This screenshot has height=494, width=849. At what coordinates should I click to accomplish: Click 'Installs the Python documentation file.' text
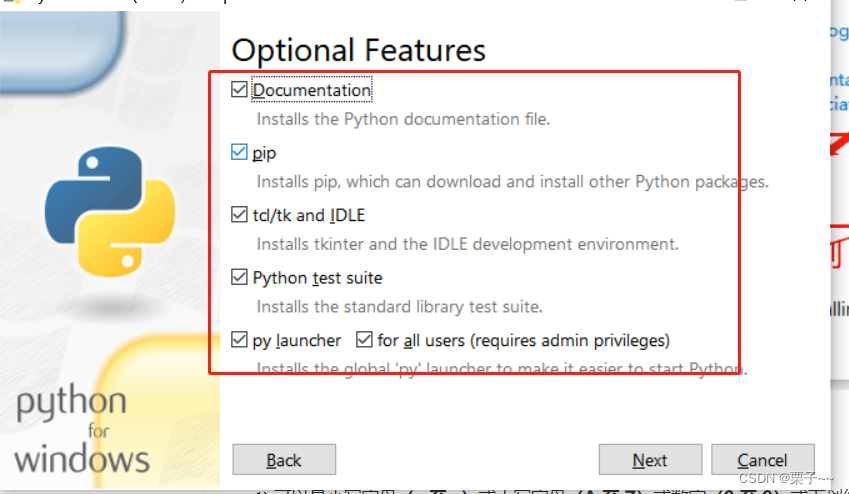point(403,119)
